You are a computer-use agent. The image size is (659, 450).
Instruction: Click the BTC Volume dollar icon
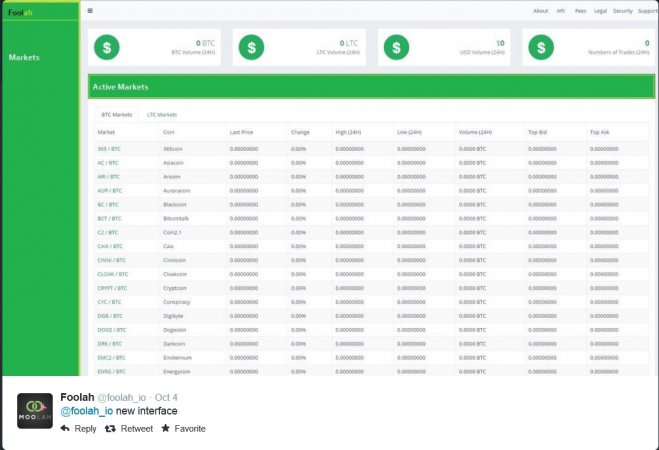tap(107, 47)
